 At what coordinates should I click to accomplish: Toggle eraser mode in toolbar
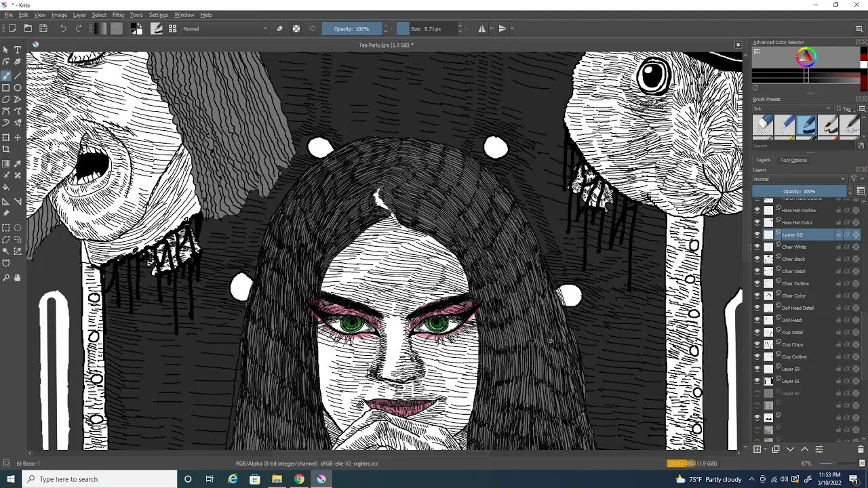pos(279,28)
